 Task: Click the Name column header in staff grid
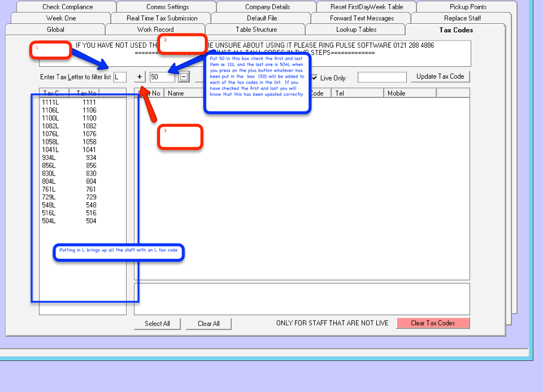coord(176,93)
